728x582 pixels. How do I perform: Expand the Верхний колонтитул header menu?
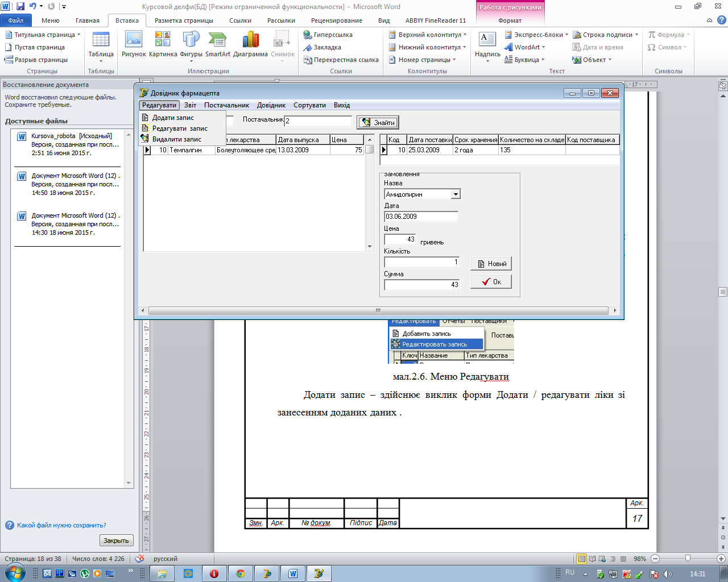(x=428, y=35)
